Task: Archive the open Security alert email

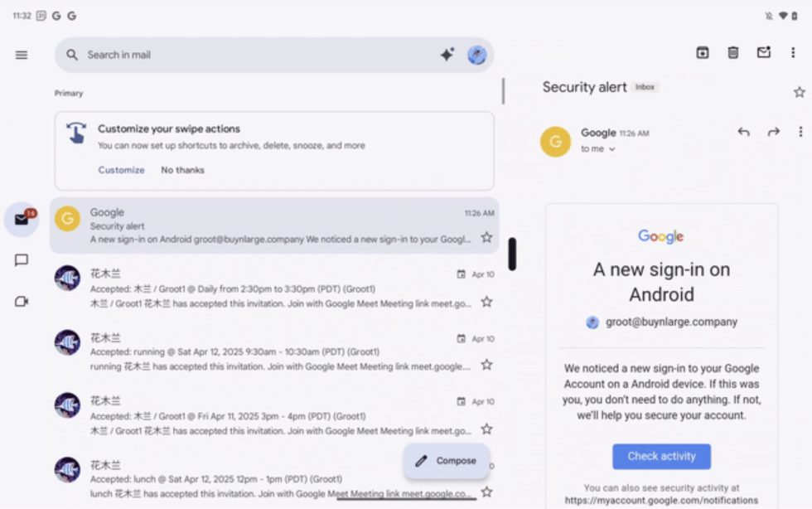Action: tap(702, 52)
